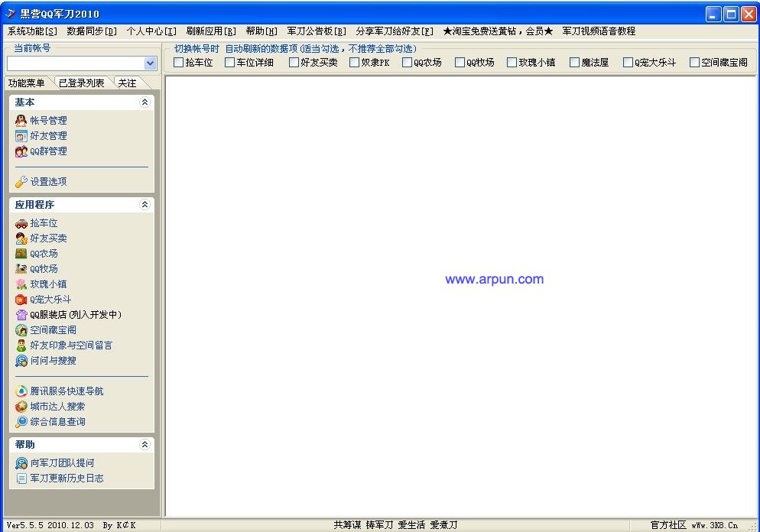Click the 共筹谋 铸军刀 爱生活 爱煮刀 slogan
This screenshot has width=760, height=532.
[x=395, y=525]
